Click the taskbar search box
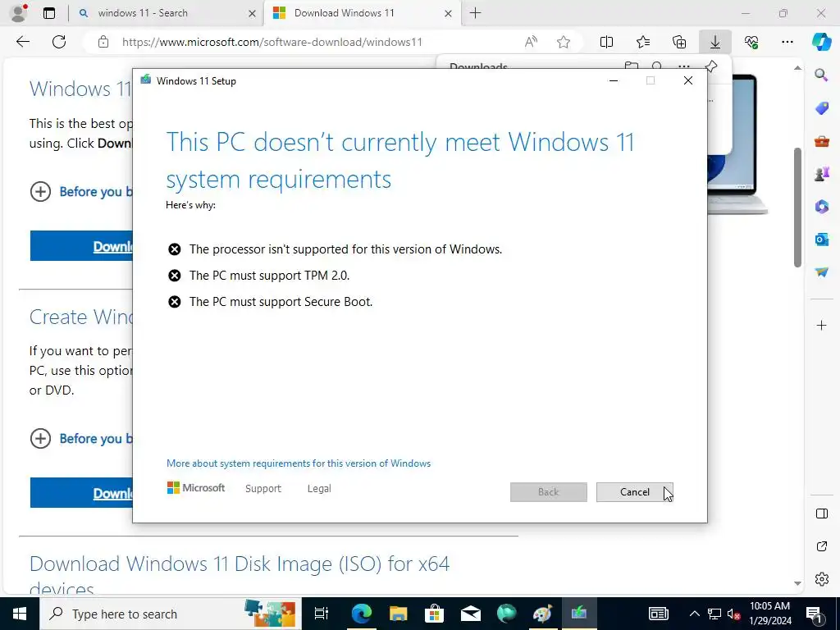The image size is (840, 630). coord(171,614)
